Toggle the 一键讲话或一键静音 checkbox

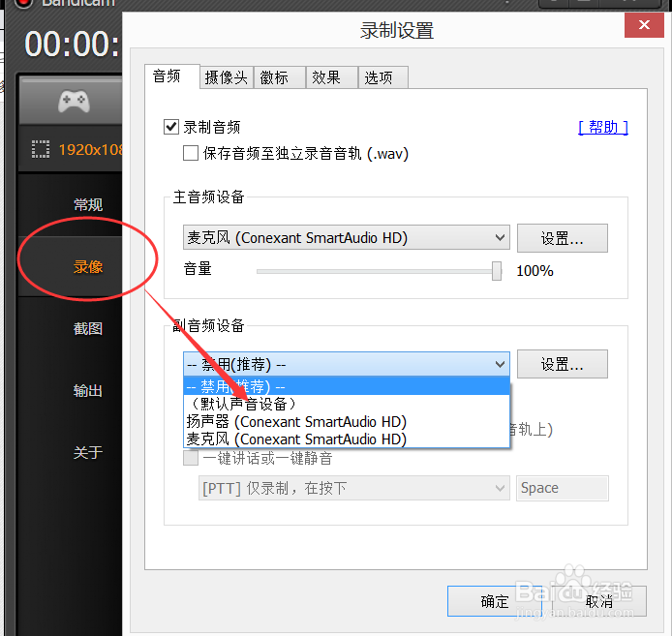(x=191, y=458)
